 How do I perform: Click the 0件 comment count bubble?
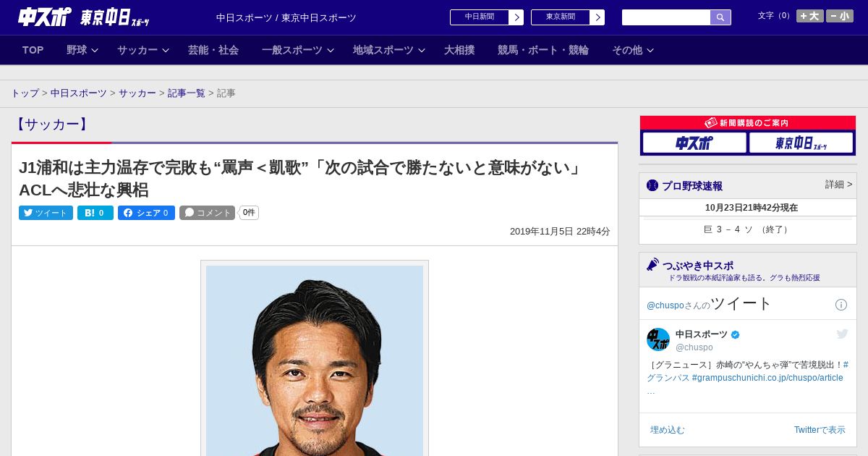pos(249,213)
